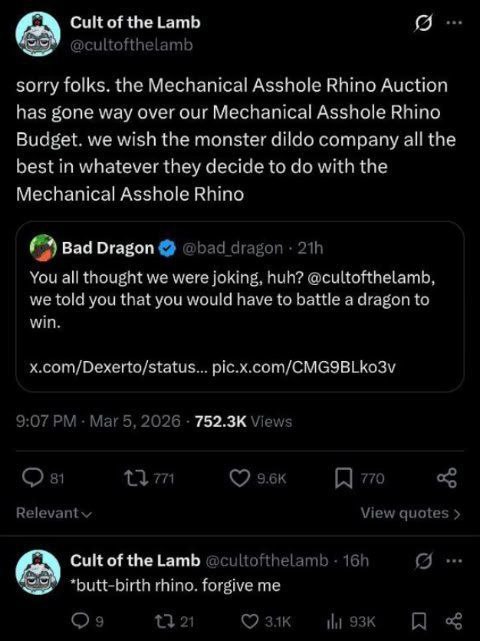Screen dimensions: 480x641
Task: Share the reply post
Action: 454,621
